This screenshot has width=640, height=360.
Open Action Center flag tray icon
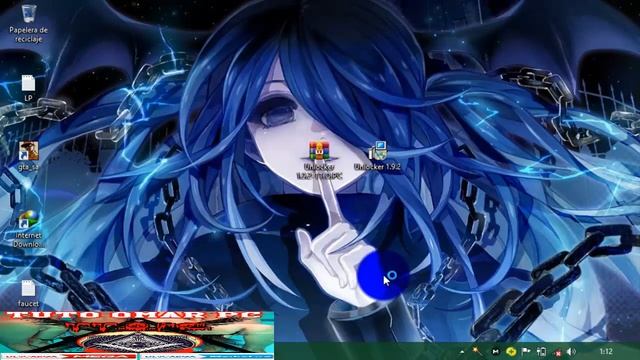tap(526, 351)
